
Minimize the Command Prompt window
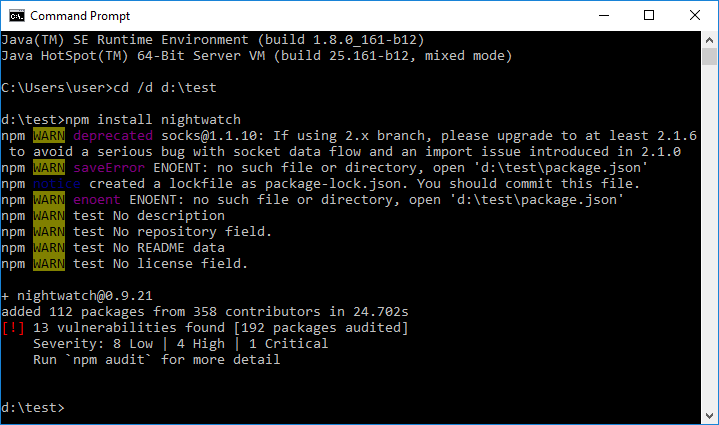pos(604,16)
